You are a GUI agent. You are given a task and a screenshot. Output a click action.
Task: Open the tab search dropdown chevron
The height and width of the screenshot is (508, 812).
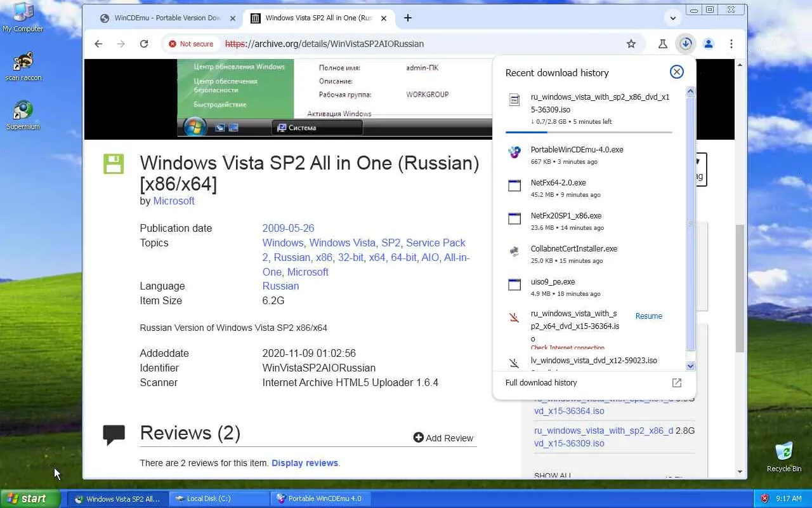tap(673, 18)
